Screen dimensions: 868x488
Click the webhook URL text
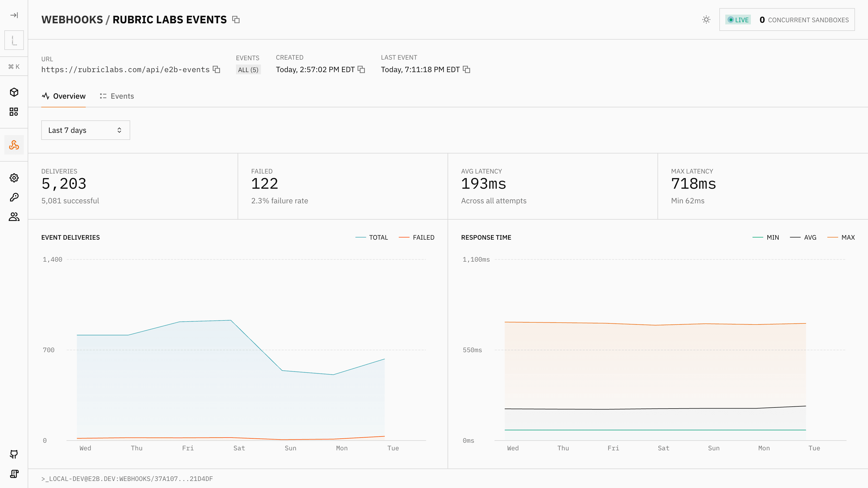[x=125, y=69]
